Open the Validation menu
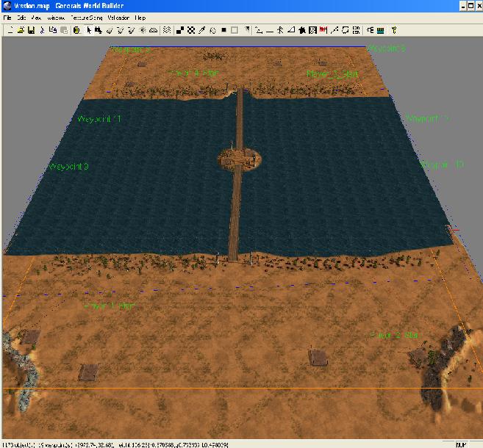This screenshot has width=483, height=448. coord(118,17)
